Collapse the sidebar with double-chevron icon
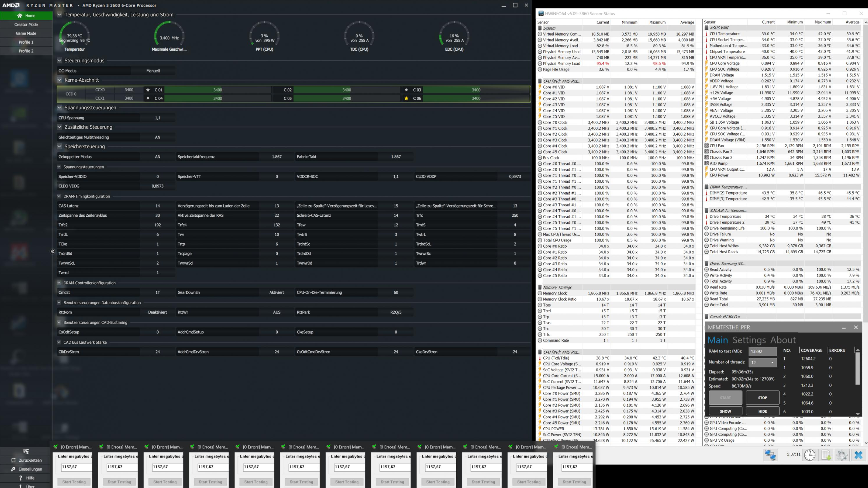The height and width of the screenshot is (488, 868). tap(53, 251)
